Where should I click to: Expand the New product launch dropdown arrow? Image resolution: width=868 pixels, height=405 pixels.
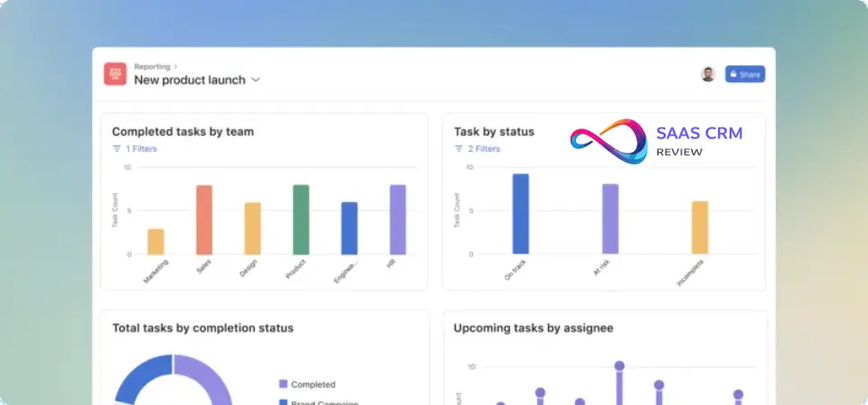[256, 80]
